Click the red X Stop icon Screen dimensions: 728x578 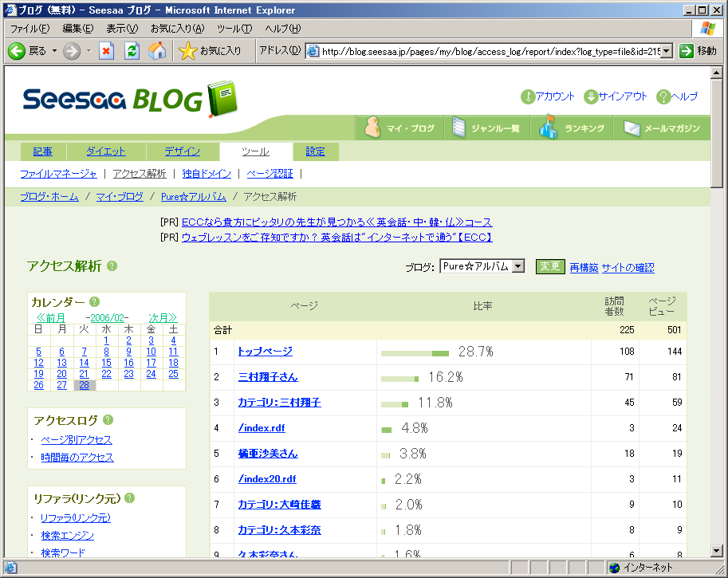coord(106,50)
